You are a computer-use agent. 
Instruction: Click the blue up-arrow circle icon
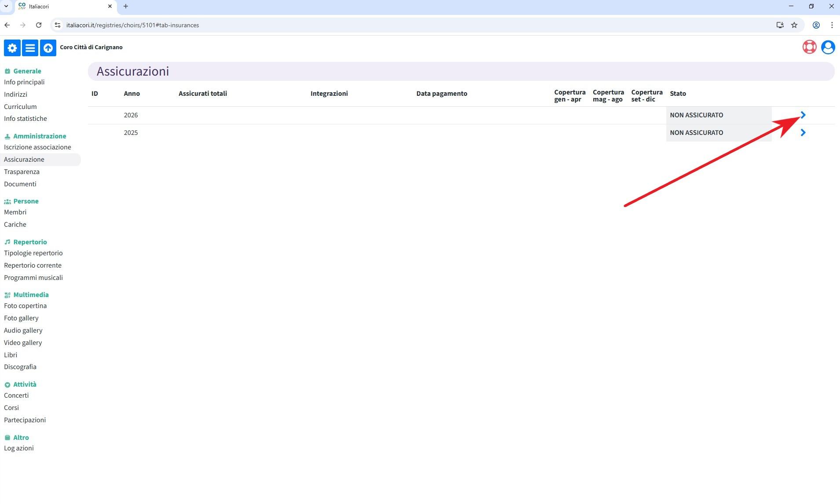click(48, 48)
